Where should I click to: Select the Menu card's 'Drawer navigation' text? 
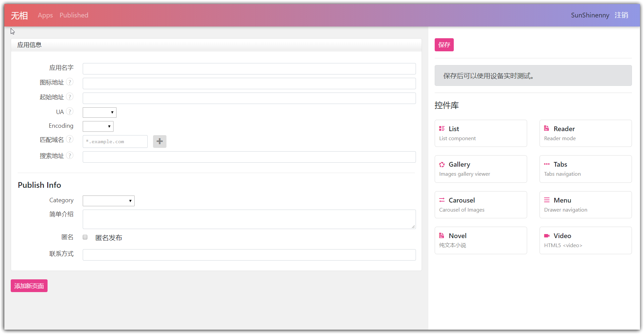coord(566,210)
